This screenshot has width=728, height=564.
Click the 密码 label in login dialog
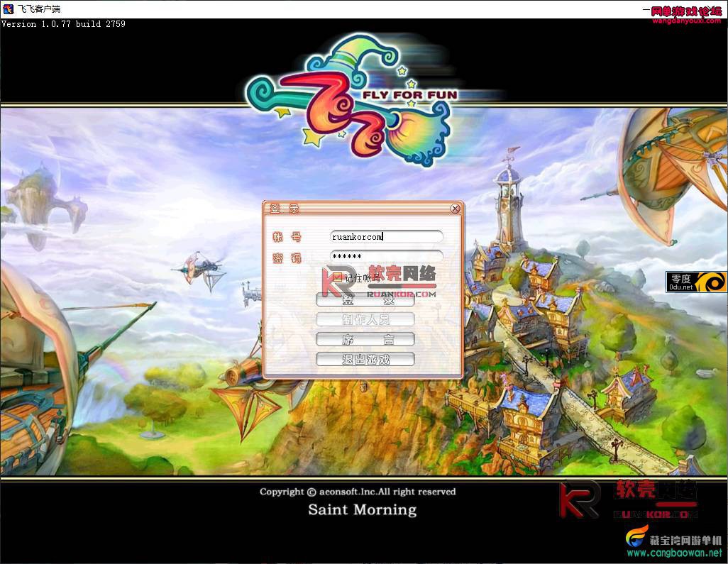(287, 258)
